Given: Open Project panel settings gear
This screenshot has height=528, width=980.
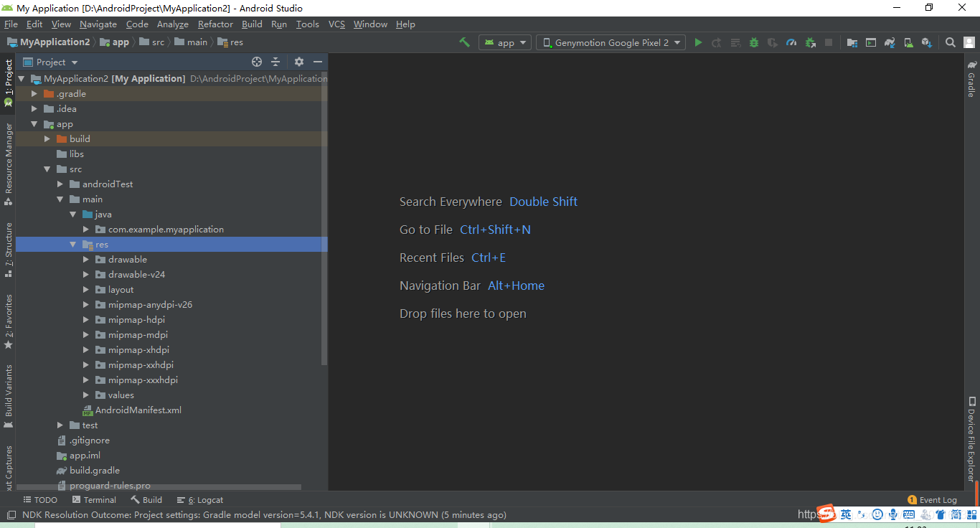Looking at the screenshot, I should click(x=299, y=62).
